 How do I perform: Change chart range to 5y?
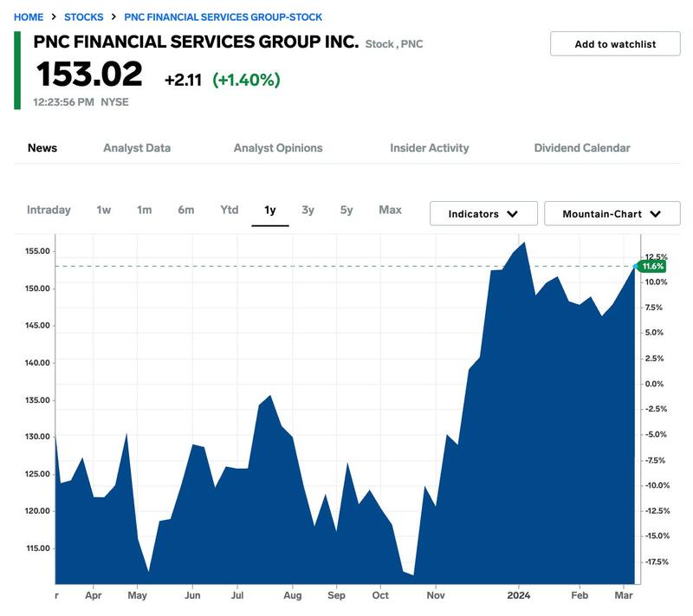pyautogui.click(x=346, y=210)
